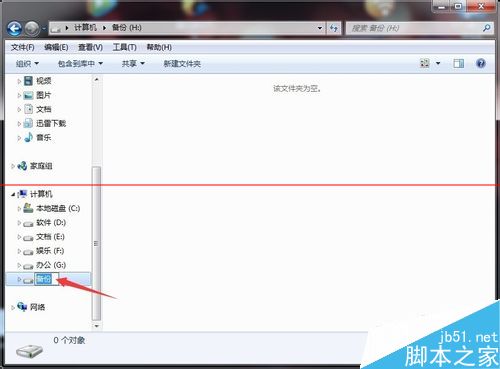Viewport: 500px width, 369px height.
Task: Click the 备份 rename text box
Action: (x=47, y=279)
